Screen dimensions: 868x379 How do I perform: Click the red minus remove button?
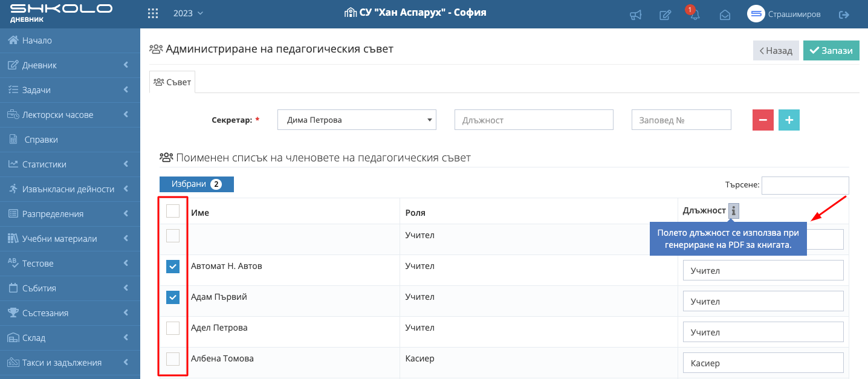coord(763,120)
